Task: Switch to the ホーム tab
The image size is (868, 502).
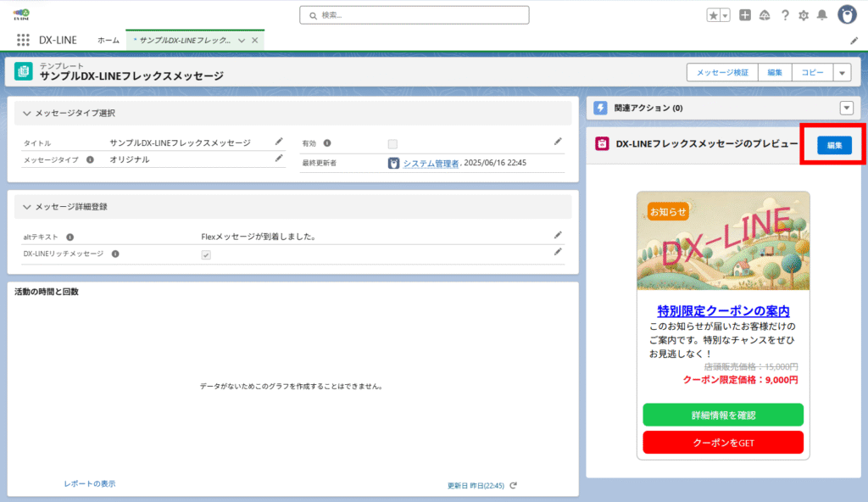Action: click(x=108, y=40)
